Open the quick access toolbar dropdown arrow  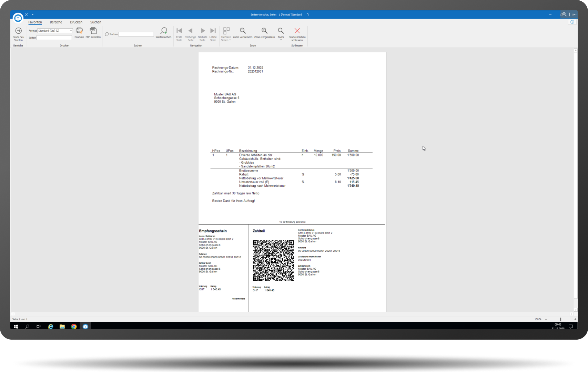(33, 15)
